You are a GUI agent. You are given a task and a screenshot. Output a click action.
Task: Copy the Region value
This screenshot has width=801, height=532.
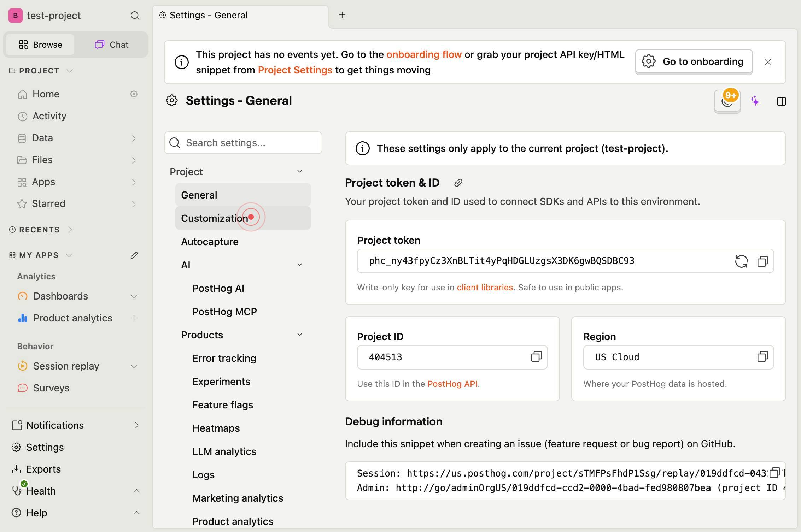point(762,357)
